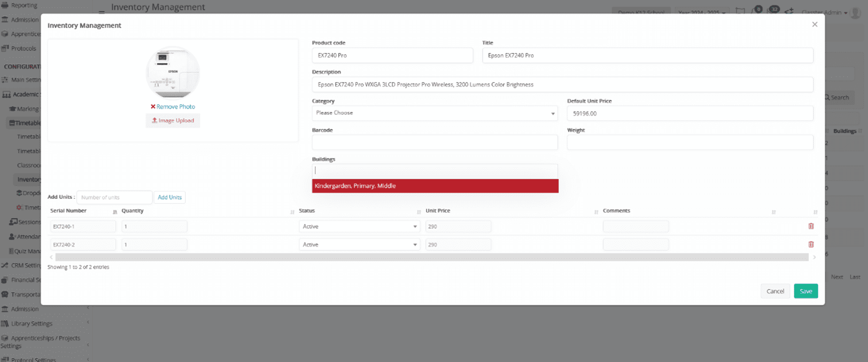Focus the Product code field
The height and width of the screenshot is (362, 868).
(392, 56)
